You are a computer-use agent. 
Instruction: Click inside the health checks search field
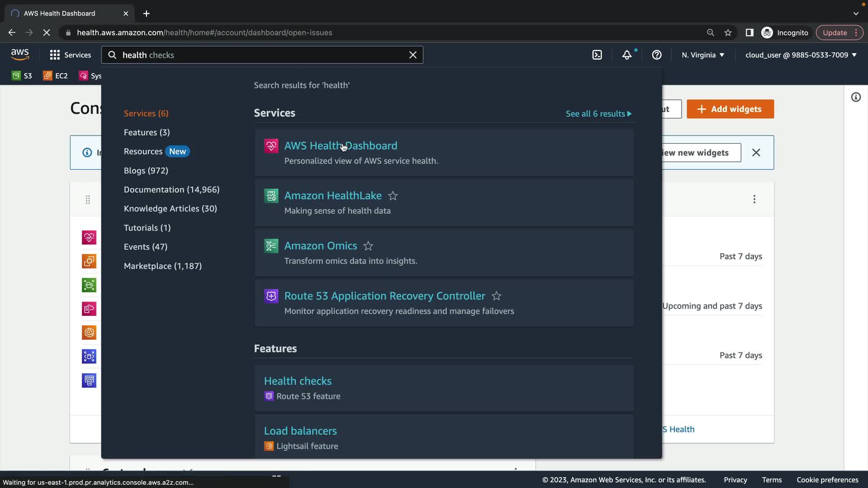pos(262,55)
